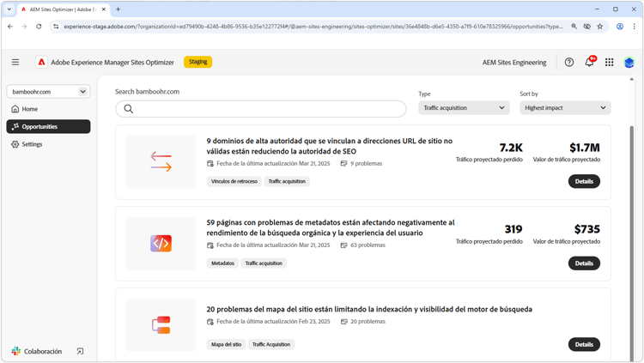The height and width of the screenshot is (363, 644).
Task: Click the sitemap icon thumbnail
Action: tap(161, 324)
